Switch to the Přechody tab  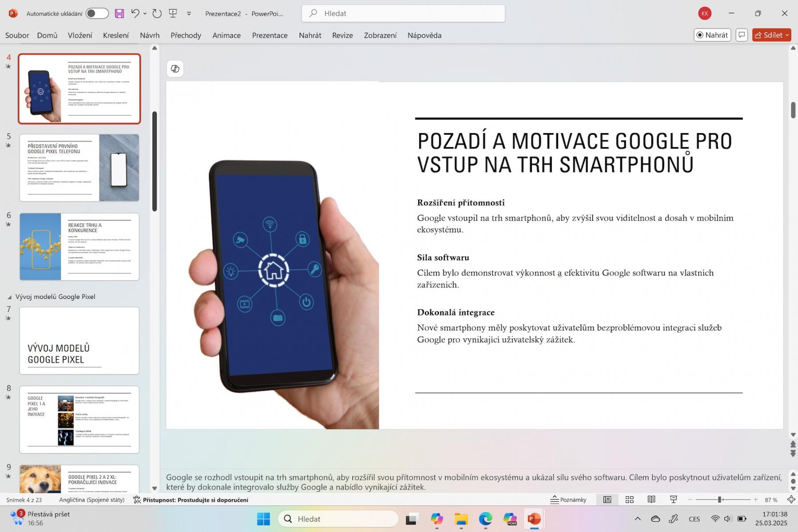coord(186,35)
